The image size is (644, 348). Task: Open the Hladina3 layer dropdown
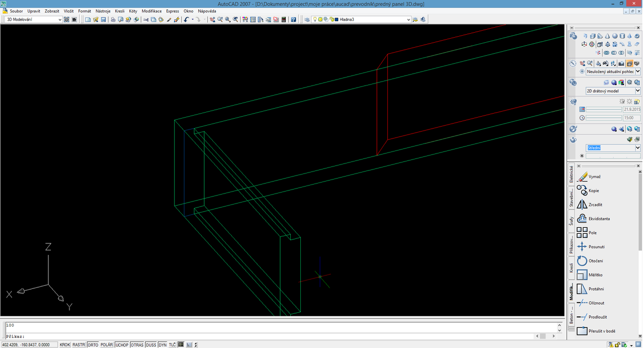click(x=372, y=20)
